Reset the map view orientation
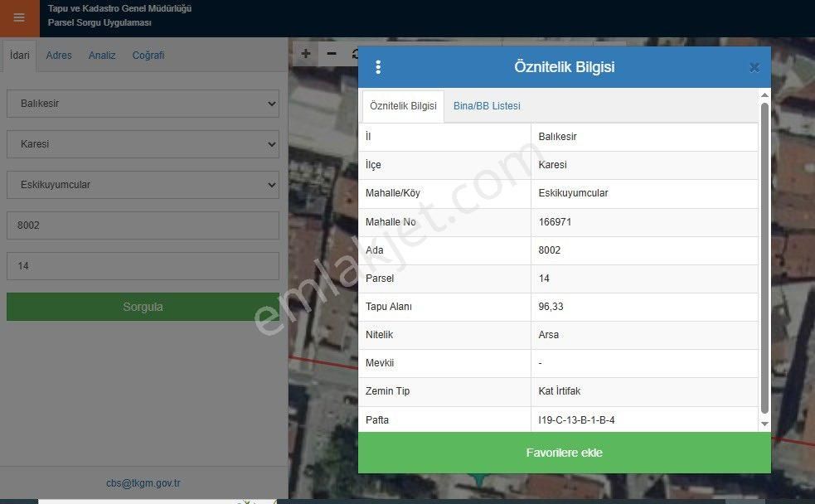The width and height of the screenshot is (815, 504). [355, 53]
